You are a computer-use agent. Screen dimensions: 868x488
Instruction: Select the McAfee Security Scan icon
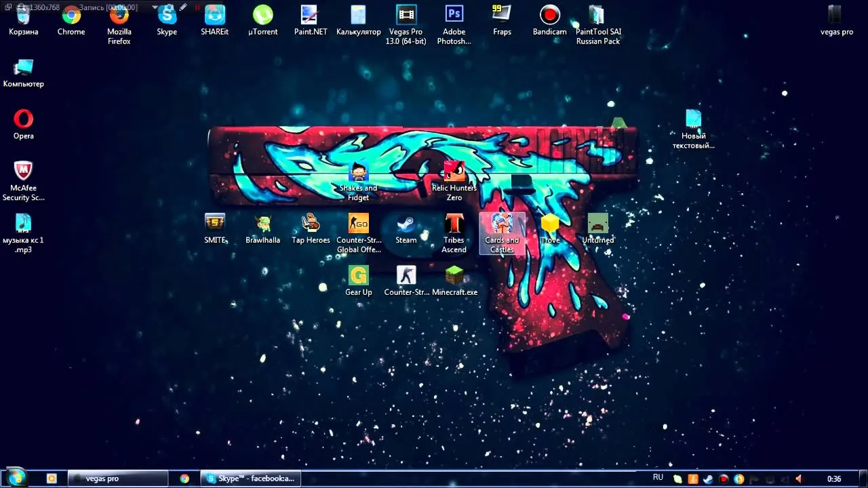(23, 182)
